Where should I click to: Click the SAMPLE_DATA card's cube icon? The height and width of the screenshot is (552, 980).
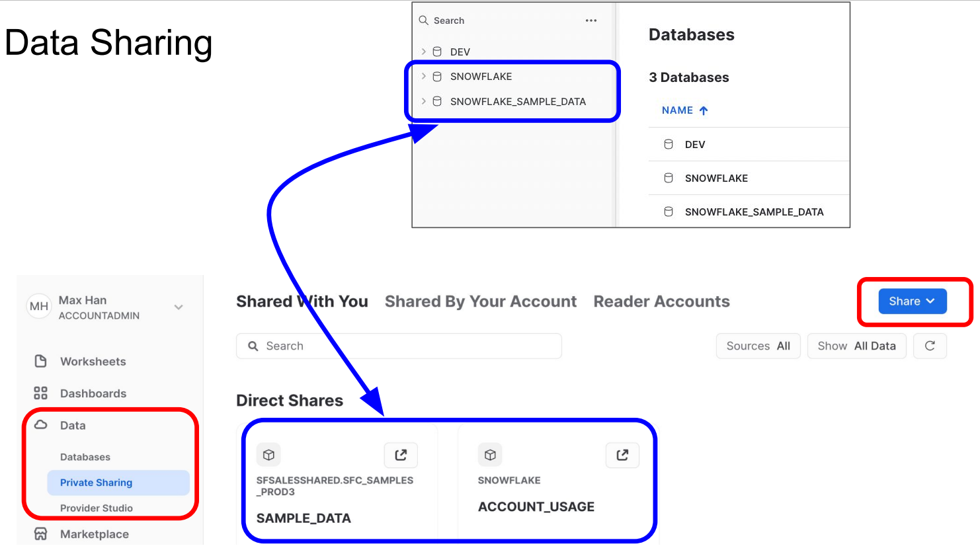click(x=268, y=455)
